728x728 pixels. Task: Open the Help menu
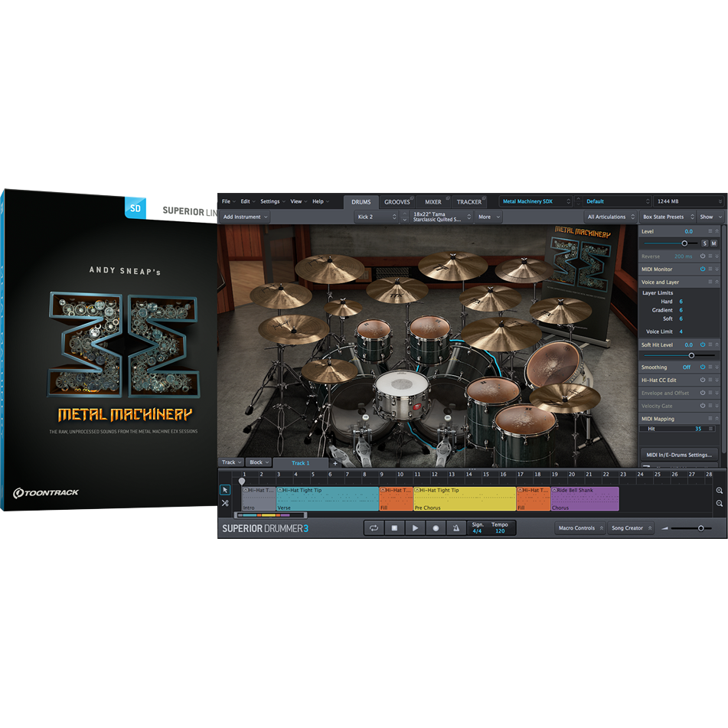(x=320, y=201)
